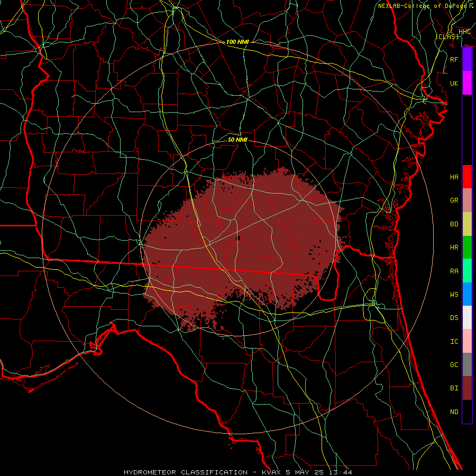Image resolution: width=476 pixels, height=476 pixels.
Task: Click the DS legend label
Action: pyautogui.click(x=454, y=318)
